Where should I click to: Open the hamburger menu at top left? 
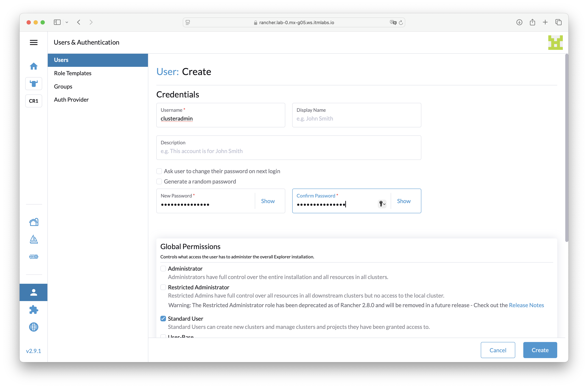[x=34, y=42]
